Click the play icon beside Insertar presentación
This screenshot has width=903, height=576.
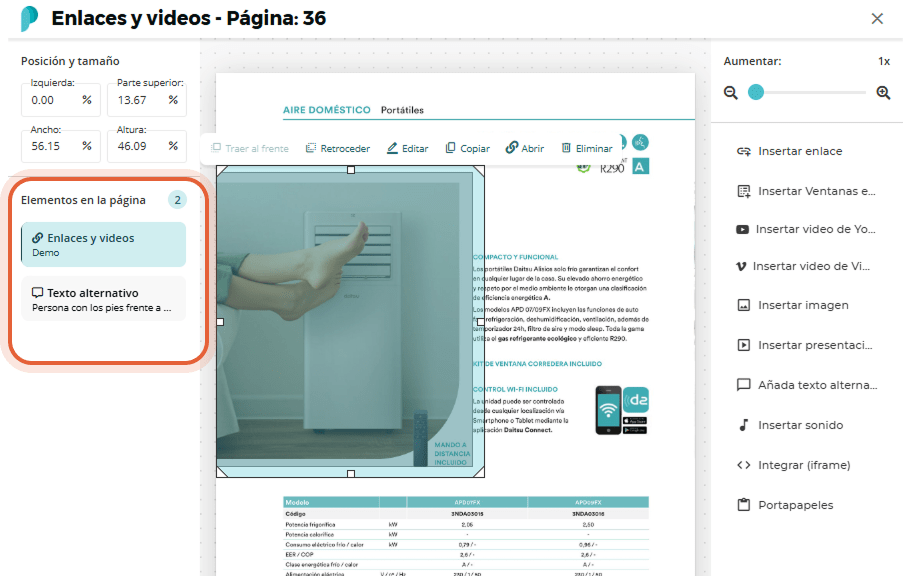coord(744,345)
